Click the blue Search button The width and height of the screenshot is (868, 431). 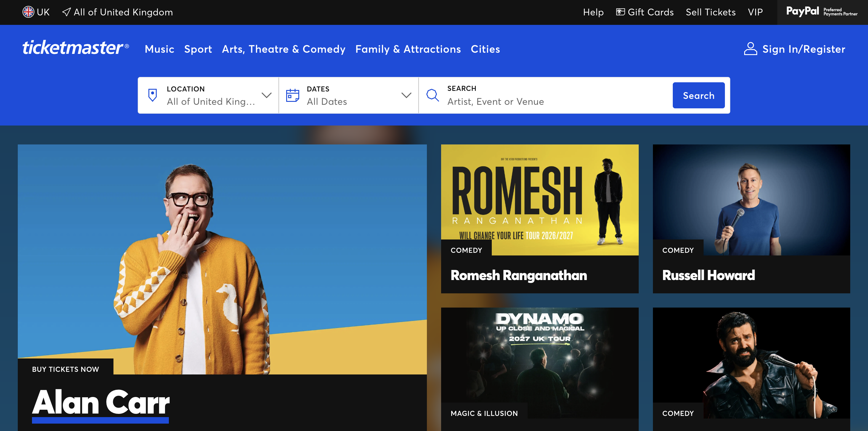coord(699,95)
